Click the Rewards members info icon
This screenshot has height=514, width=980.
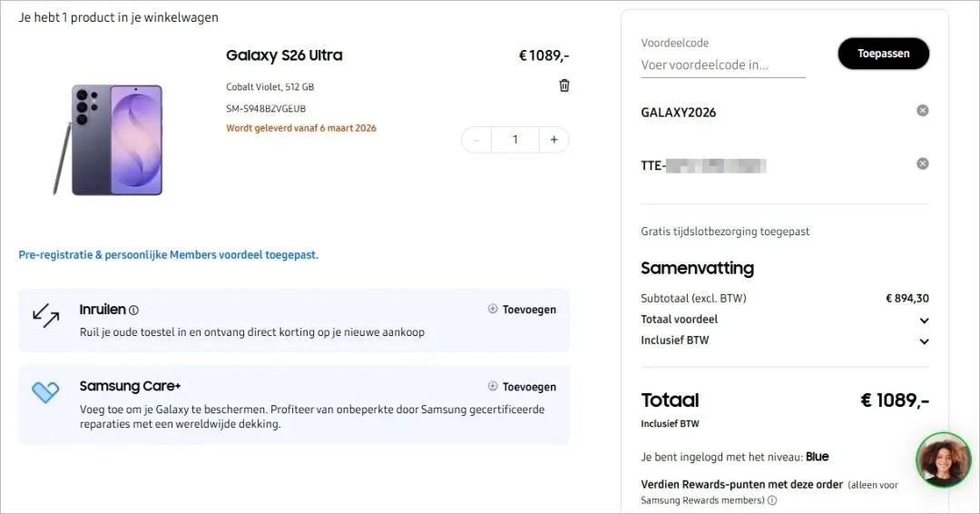(772, 500)
